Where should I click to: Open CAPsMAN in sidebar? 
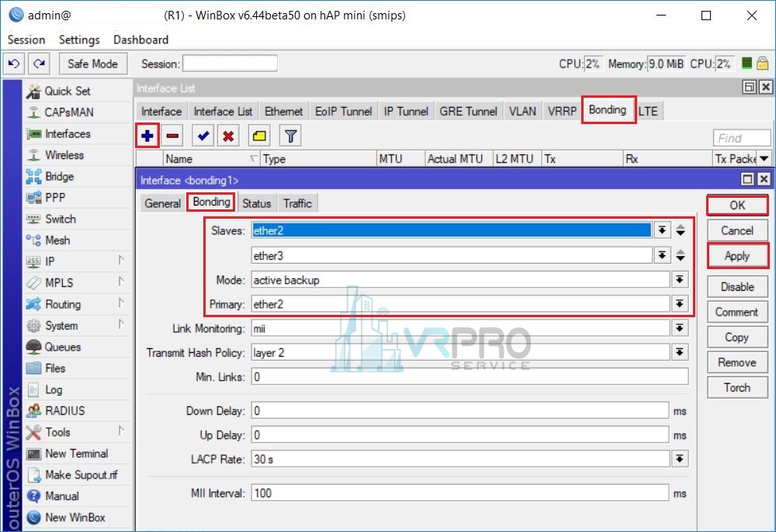coord(69,112)
